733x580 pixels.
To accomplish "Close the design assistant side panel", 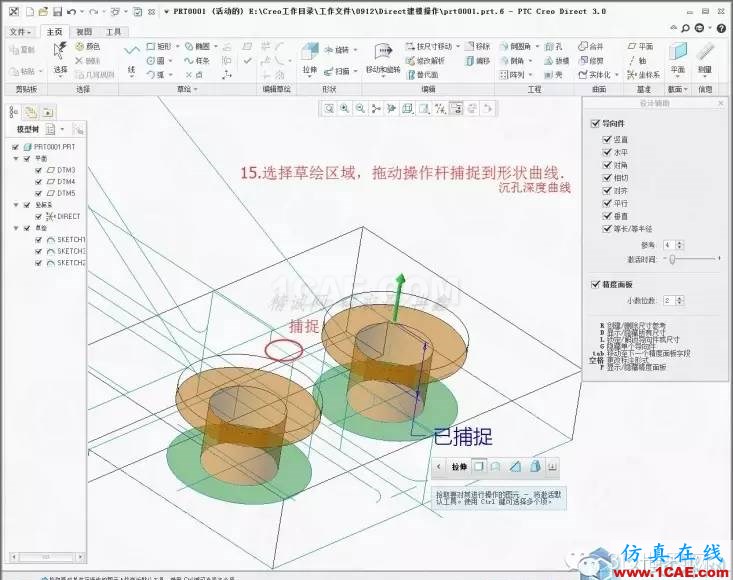I will pyautogui.click(x=721, y=103).
